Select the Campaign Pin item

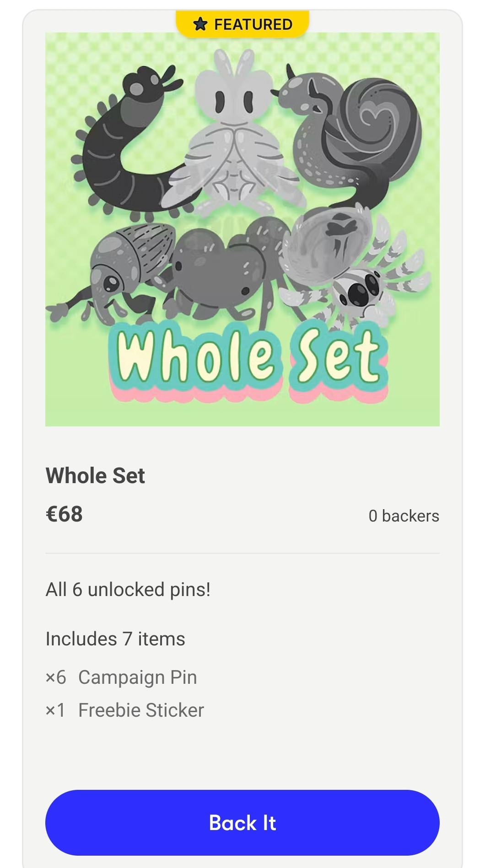point(137,677)
